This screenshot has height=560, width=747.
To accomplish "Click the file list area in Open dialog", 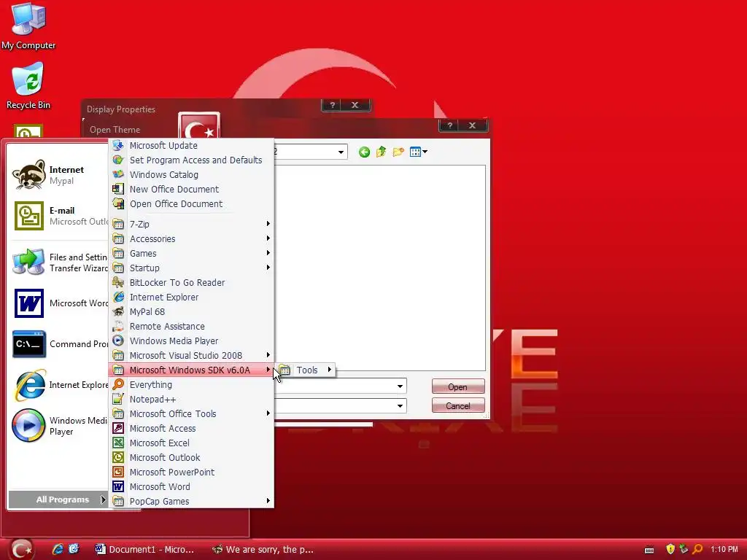I will tap(379, 268).
